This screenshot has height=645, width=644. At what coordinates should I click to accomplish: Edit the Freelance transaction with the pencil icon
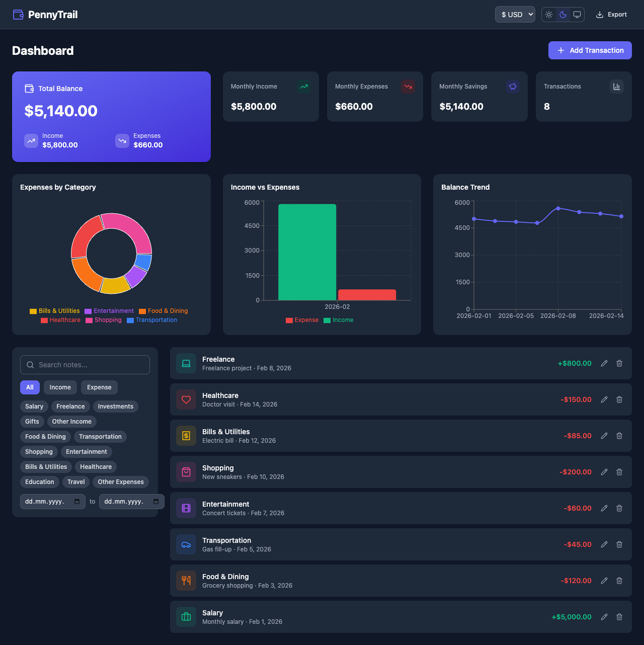(x=604, y=363)
